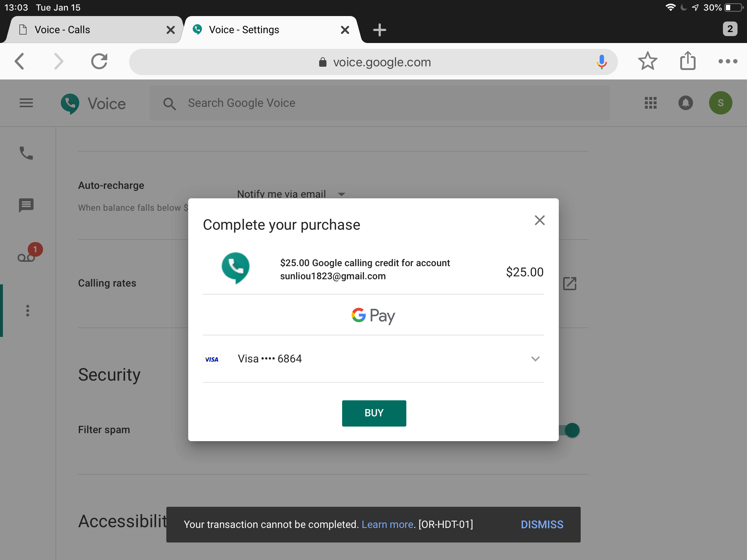The height and width of the screenshot is (560, 747).
Task: Open the hamburger main menu
Action: click(x=26, y=103)
